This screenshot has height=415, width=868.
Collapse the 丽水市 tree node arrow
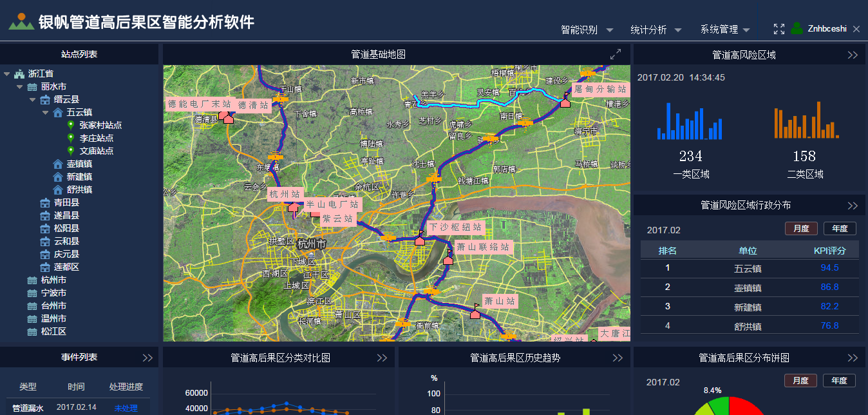pos(20,87)
